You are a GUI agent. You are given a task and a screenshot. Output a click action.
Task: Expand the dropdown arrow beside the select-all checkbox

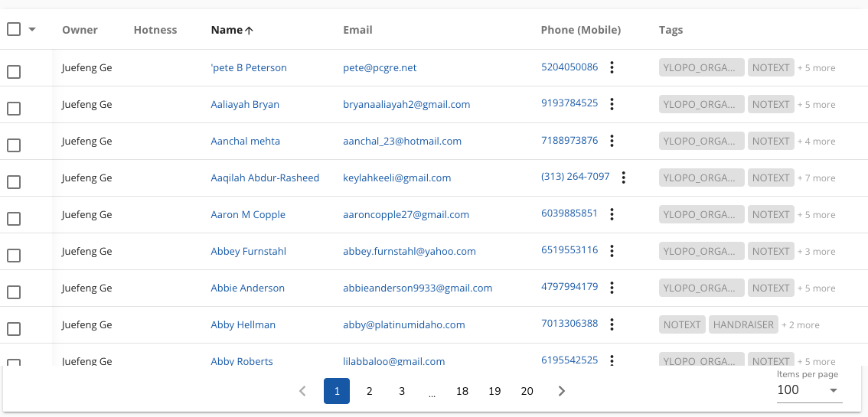(x=32, y=30)
